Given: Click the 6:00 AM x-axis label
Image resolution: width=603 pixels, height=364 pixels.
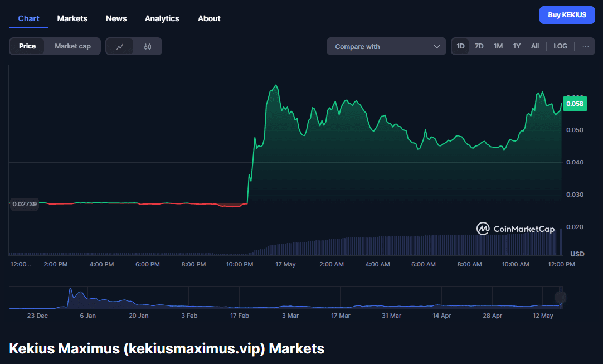Looking at the screenshot, I should coord(424,264).
